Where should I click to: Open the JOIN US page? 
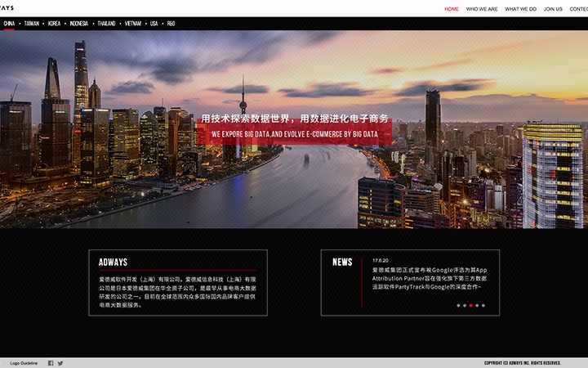click(553, 9)
